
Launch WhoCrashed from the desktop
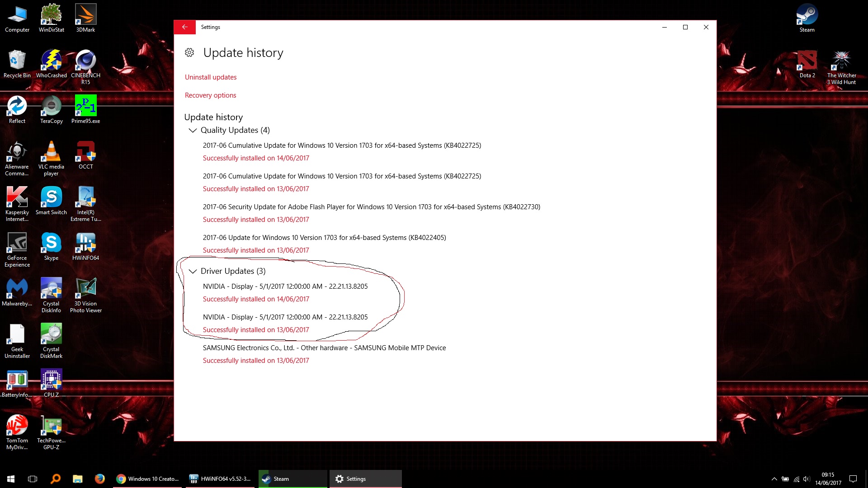tap(52, 64)
